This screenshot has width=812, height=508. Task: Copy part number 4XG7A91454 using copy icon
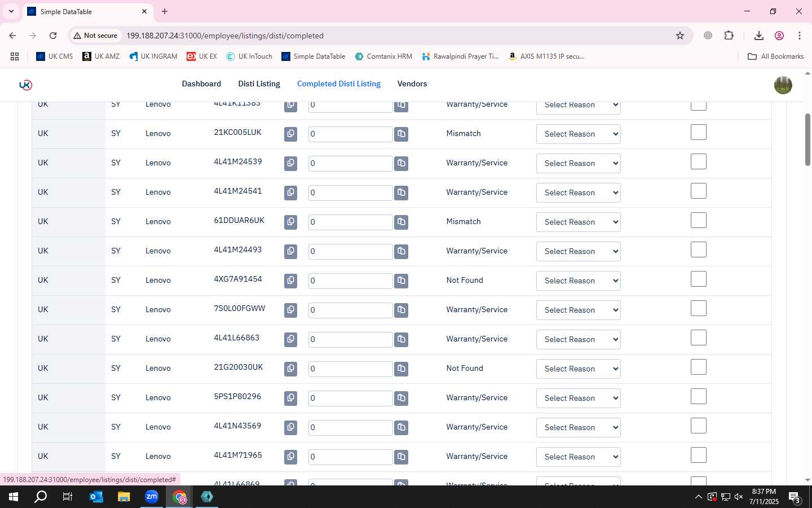[x=290, y=281]
